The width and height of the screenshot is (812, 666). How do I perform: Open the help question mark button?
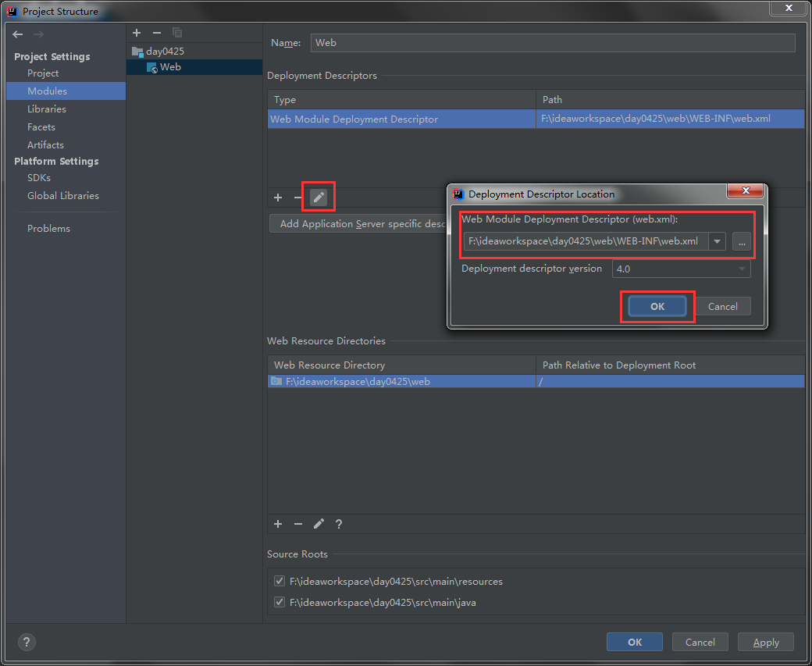[27, 642]
